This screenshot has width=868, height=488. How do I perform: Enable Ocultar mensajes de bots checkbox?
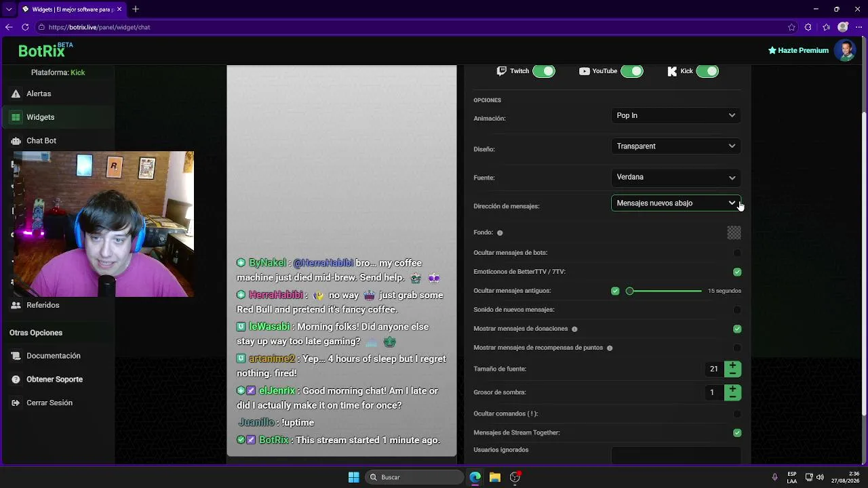pos(737,253)
